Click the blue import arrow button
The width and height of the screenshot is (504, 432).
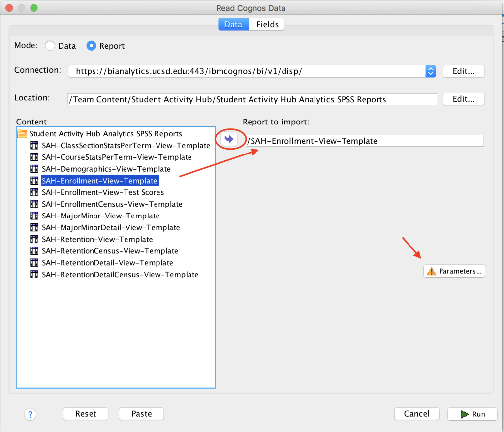229,139
